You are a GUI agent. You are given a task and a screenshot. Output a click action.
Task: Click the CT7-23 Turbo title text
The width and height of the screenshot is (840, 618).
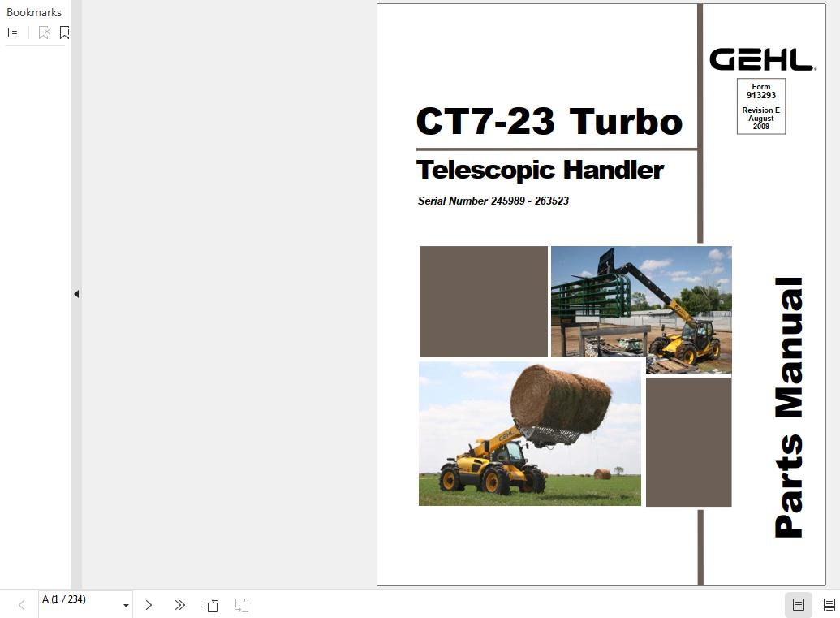549,121
